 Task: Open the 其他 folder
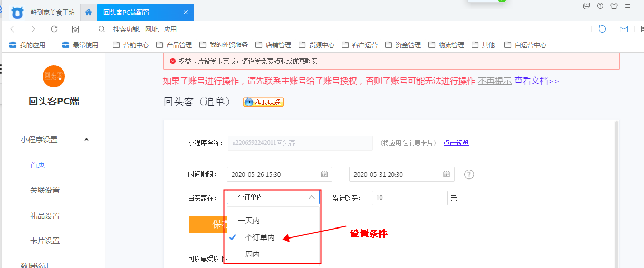pos(483,45)
